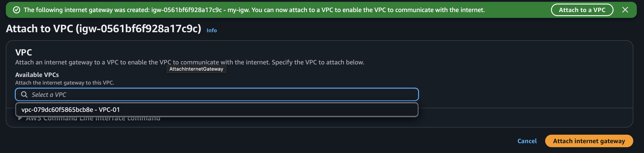Dismiss the green success notification banner

pyautogui.click(x=625, y=10)
